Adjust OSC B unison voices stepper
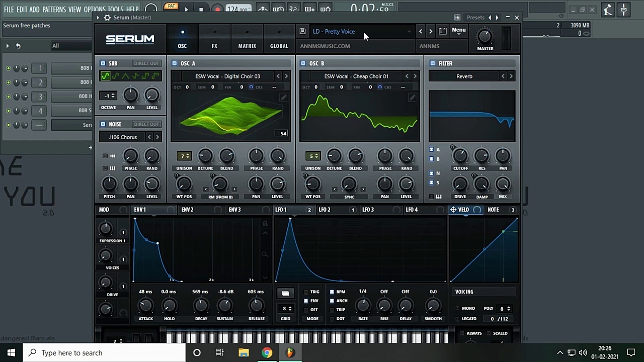Image resolution: width=644 pixels, height=362 pixels. [313, 156]
